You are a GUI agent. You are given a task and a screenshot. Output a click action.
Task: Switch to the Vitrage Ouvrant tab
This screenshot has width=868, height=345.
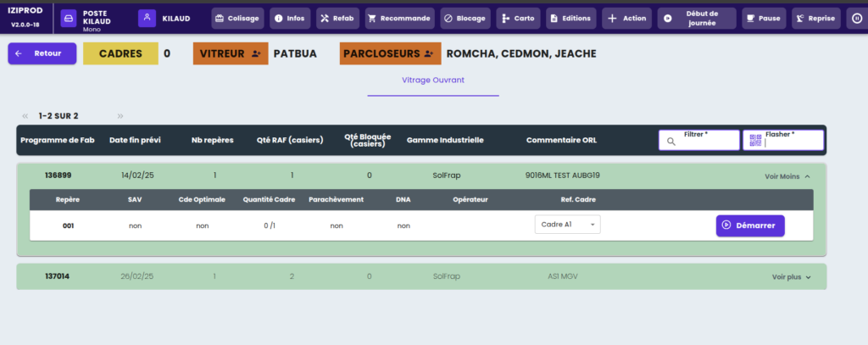(438, 81)
